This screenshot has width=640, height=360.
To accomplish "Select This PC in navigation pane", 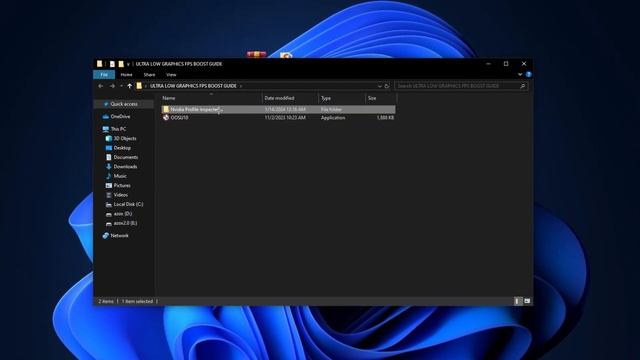I will 118,129.
